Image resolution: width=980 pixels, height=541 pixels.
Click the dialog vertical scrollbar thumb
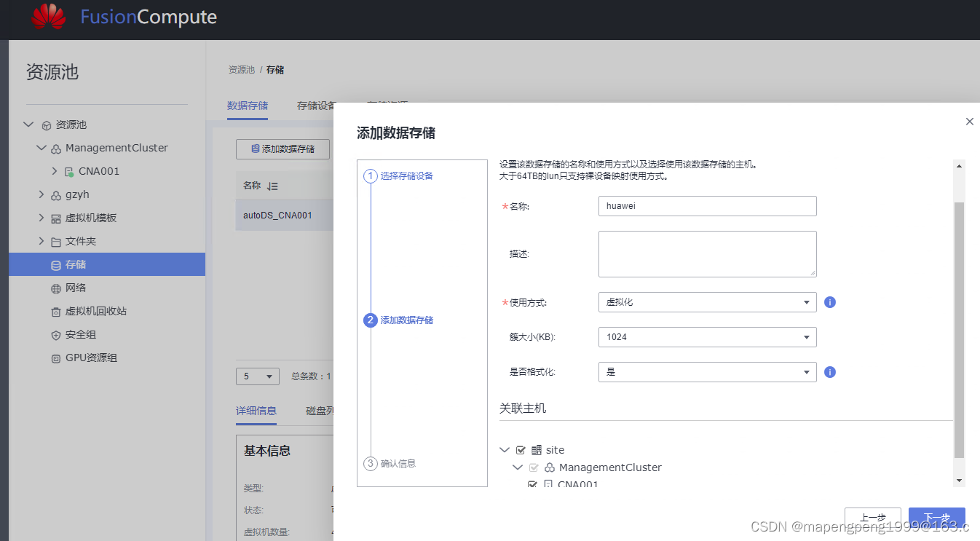(x=959, y=330)
